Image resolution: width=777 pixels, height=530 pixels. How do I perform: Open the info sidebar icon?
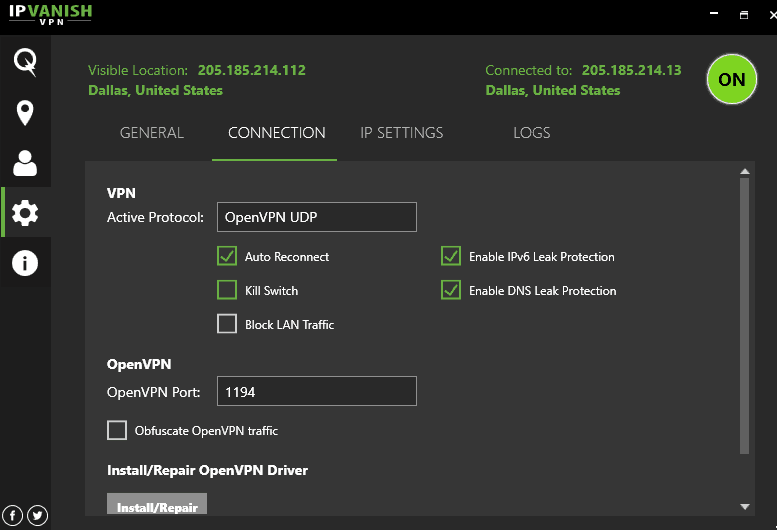tap(25, 263)
